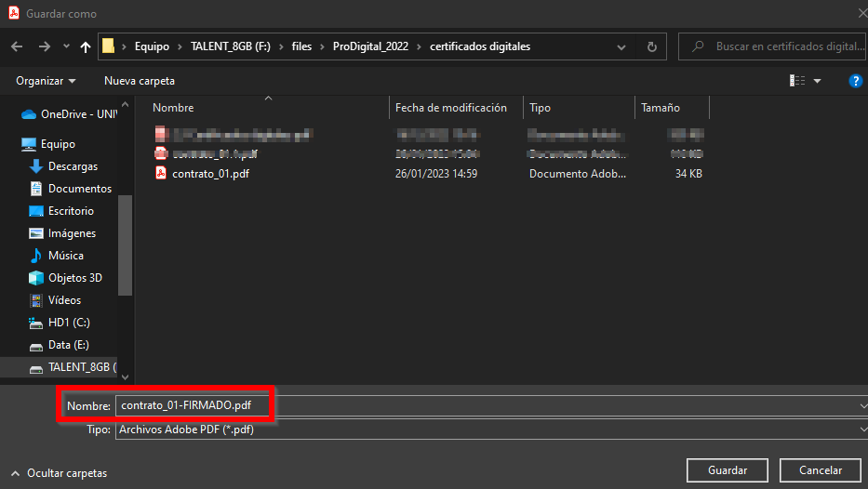
Task: Expand the address bar path history dropdown
Action: click(622, 46)
